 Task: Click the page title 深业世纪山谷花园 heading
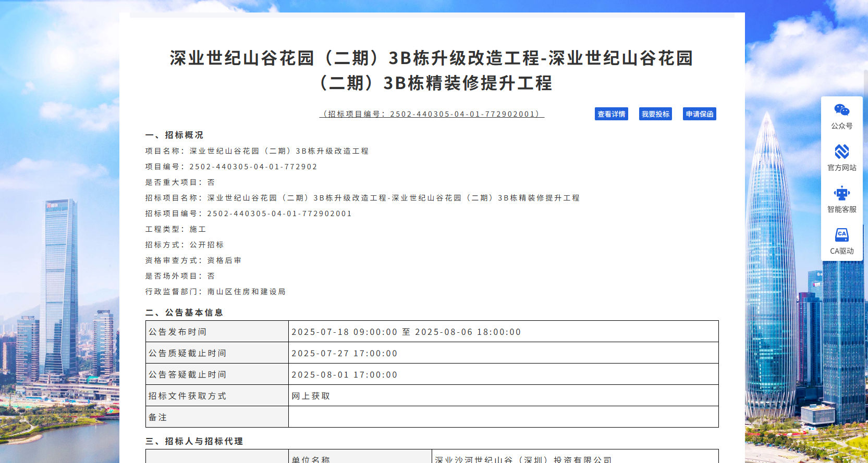coord(432,70)
